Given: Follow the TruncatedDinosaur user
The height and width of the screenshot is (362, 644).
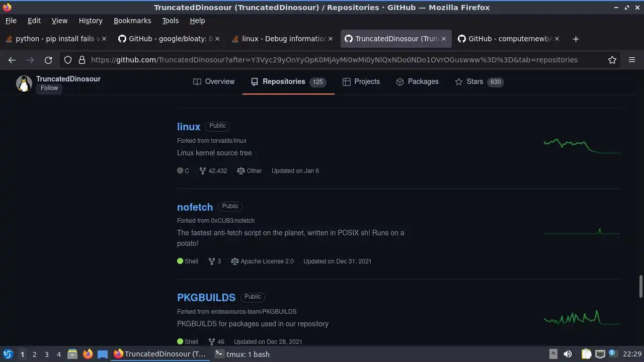Looking at the screenshot, I should pyautogui.click(x=49, y=88).
